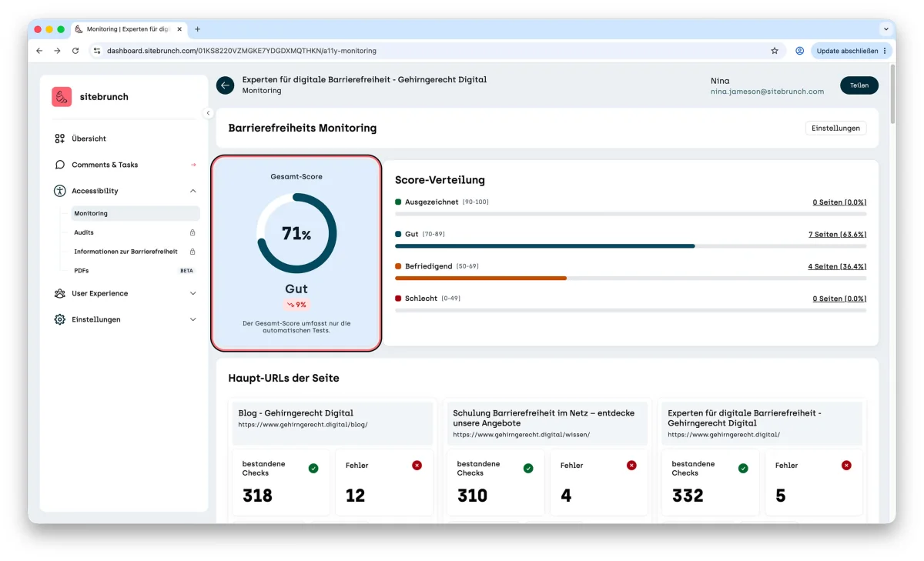924x561 pixels.
Task: Click the 71% circular score gauge
Action: (x=296, y=234)
